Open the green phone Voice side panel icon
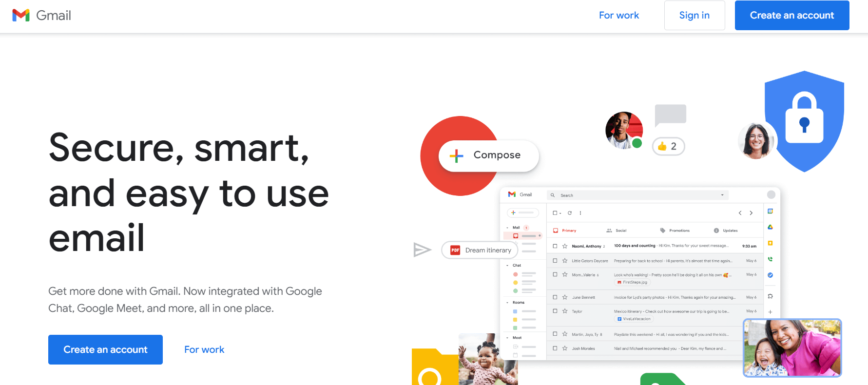868x385 pixels. pyautogui.click(x=771, y=259)
